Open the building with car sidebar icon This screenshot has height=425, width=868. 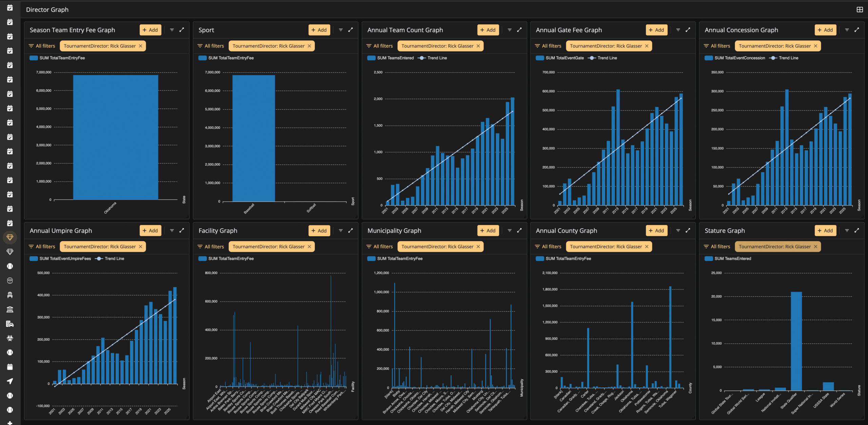point(10,324)
